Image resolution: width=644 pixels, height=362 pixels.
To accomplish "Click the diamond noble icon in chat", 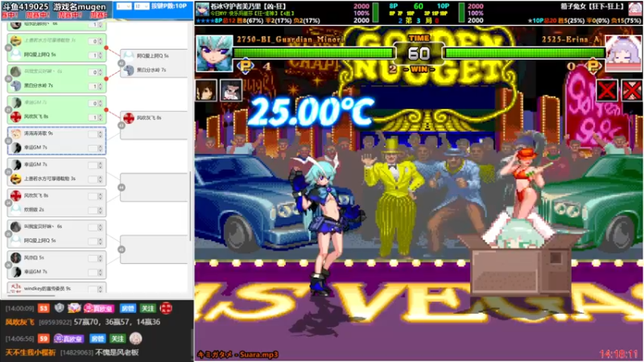I will pos(74,307).
